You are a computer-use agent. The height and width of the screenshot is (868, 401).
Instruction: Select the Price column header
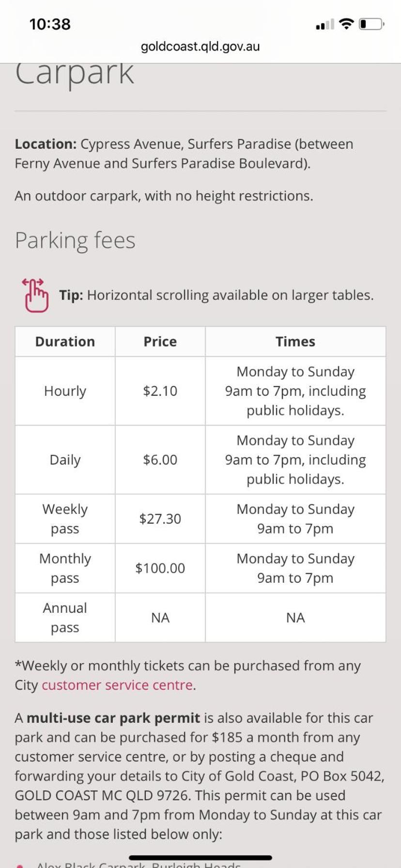pyautogui.click(x=160, y=341)
